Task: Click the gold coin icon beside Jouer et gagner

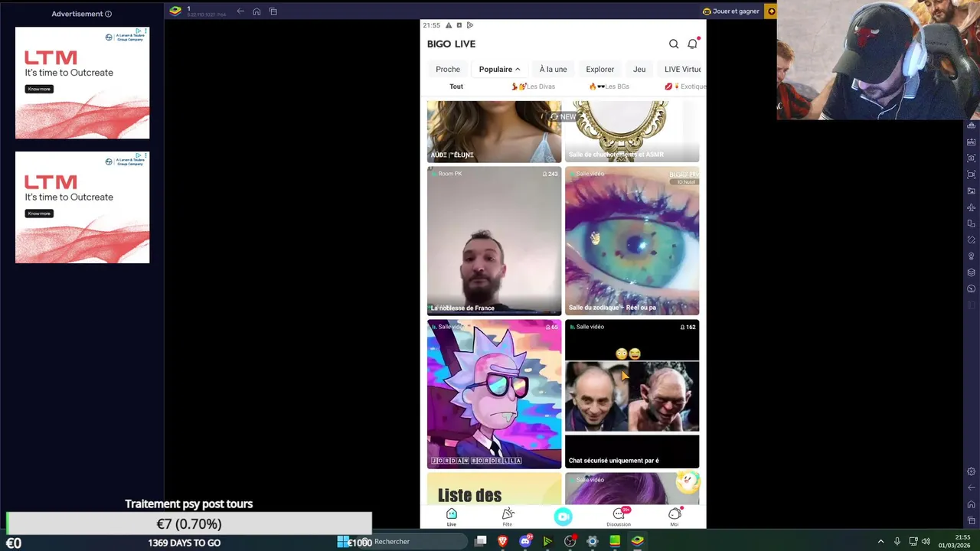Action: coord(771,11)
